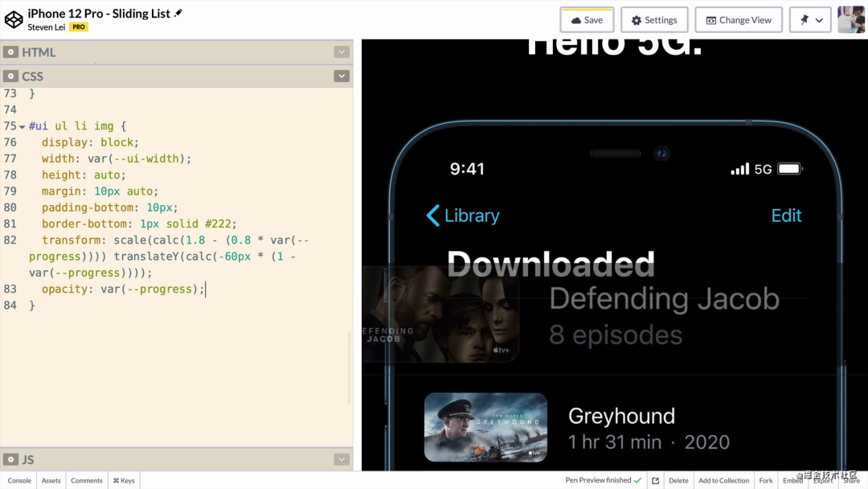
Task: Click the Save button
Action: (x=587, y=20)
